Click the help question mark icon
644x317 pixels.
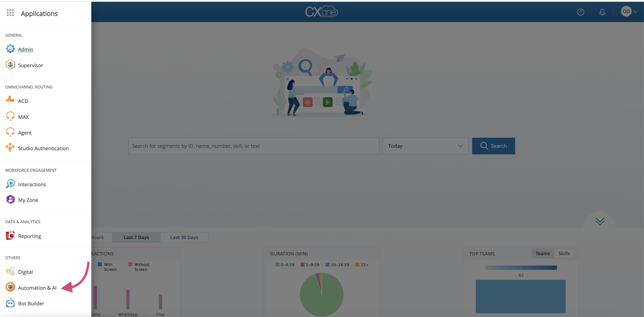(580, 12)
